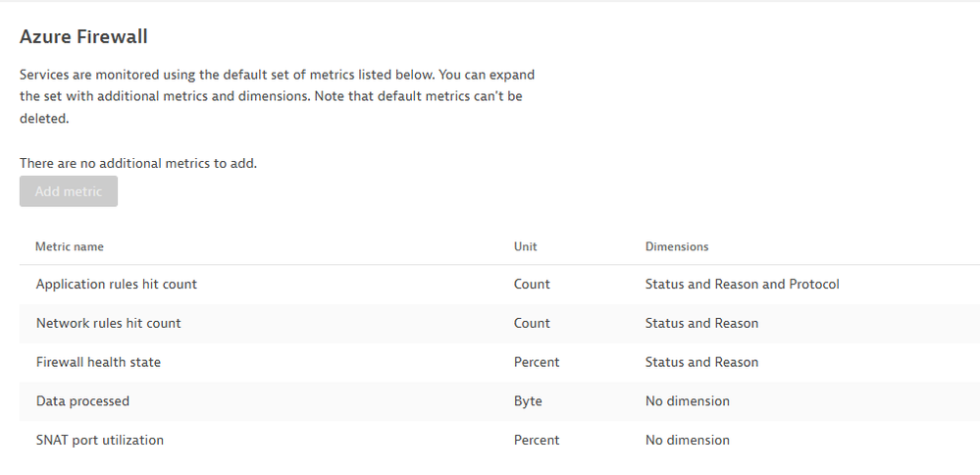The height and width of the screenshot is (475, 980).
Task: Click dimensions of Network rules hit count
Action: click(x=701, y=323)
